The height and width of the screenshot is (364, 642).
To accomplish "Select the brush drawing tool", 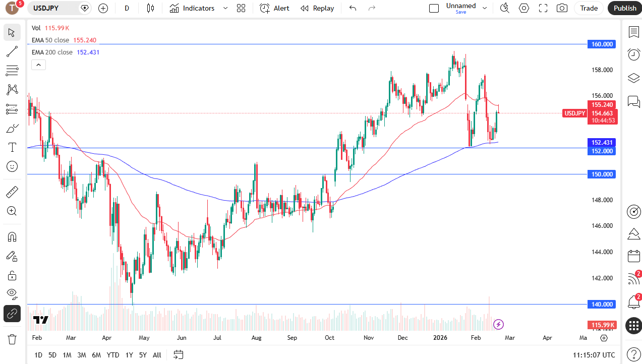I will point(12,128).
